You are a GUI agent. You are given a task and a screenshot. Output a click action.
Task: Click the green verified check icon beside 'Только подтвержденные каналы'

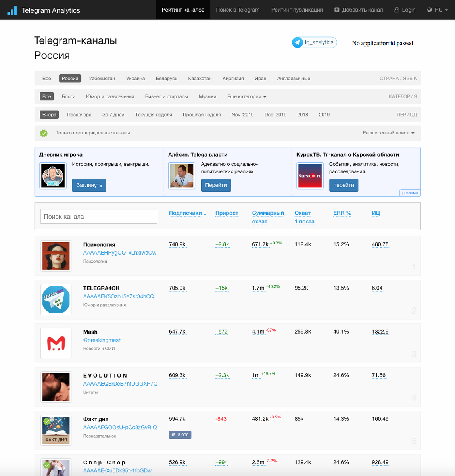pos(44,133)
